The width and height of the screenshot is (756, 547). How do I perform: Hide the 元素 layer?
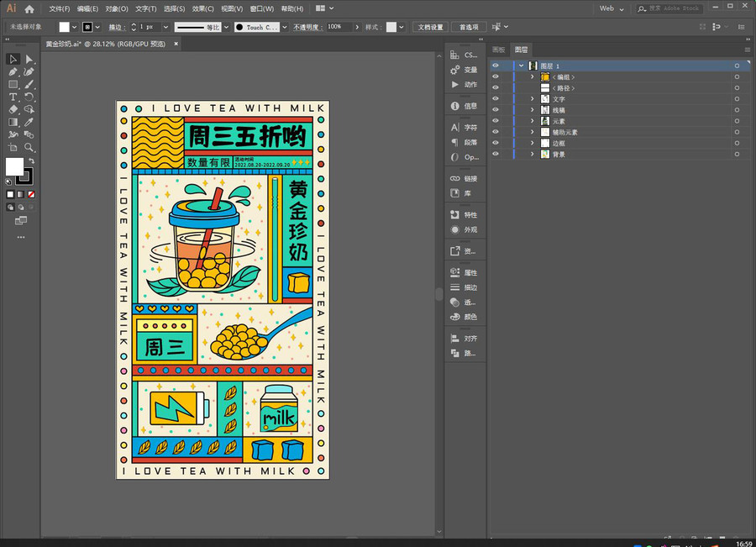pos(495,121)
